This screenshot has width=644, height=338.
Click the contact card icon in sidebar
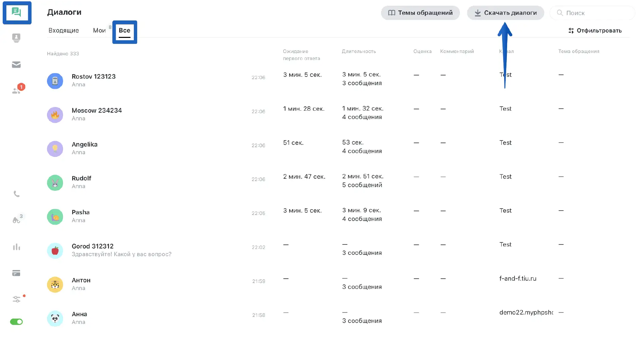pyautogui.click(x=16, y=38)
